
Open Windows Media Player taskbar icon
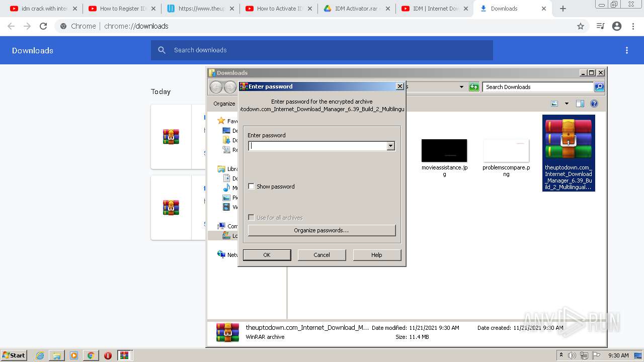point(74,355)
